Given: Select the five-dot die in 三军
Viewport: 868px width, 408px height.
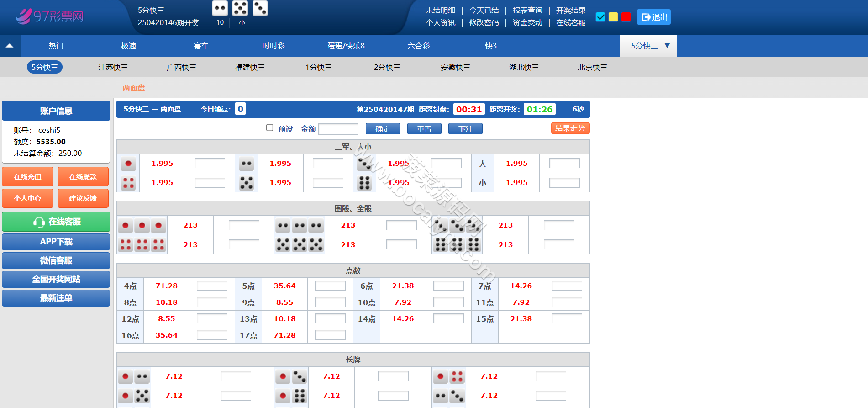Looking at the screenshot, I should point(247,183).
